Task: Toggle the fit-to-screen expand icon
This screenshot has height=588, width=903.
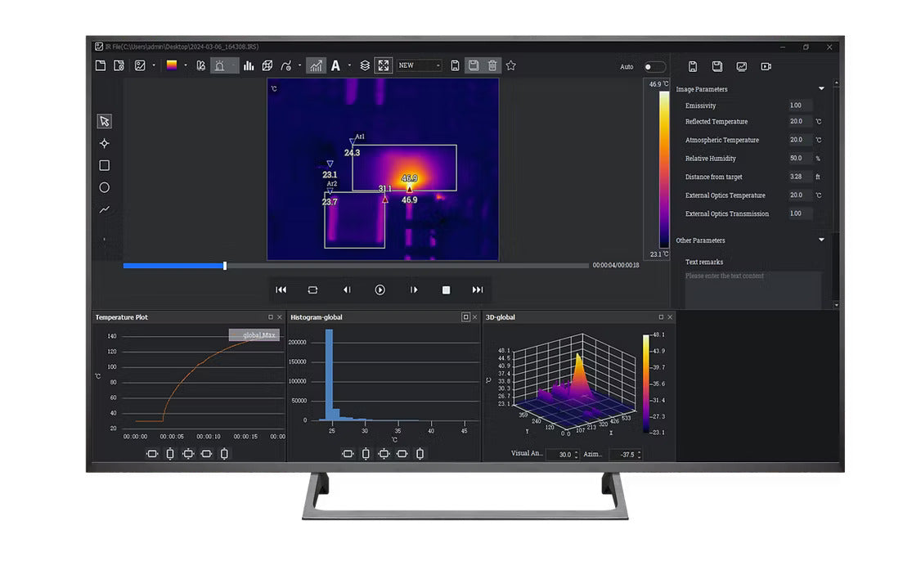Action: coord(383,65)
